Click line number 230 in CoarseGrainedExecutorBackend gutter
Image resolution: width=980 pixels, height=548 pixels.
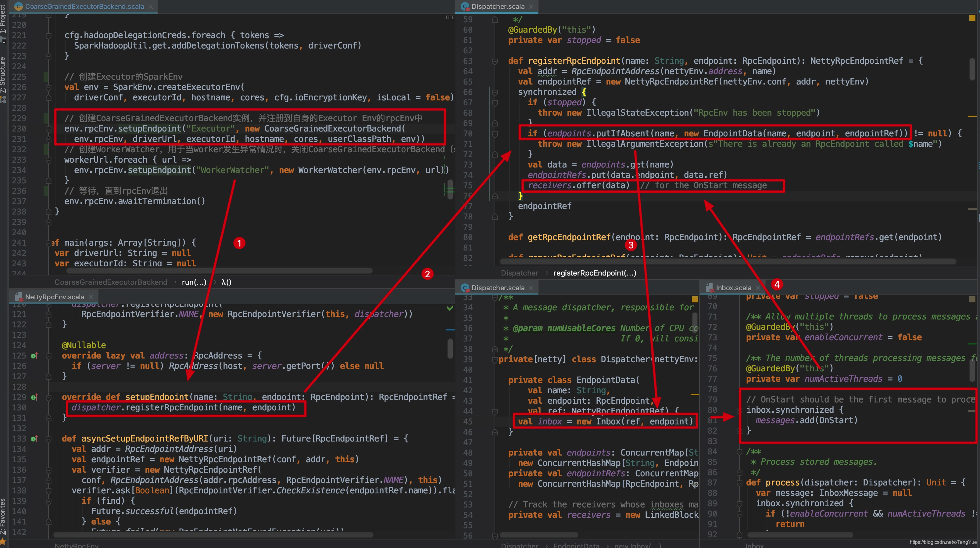click(x=19, y=129)
